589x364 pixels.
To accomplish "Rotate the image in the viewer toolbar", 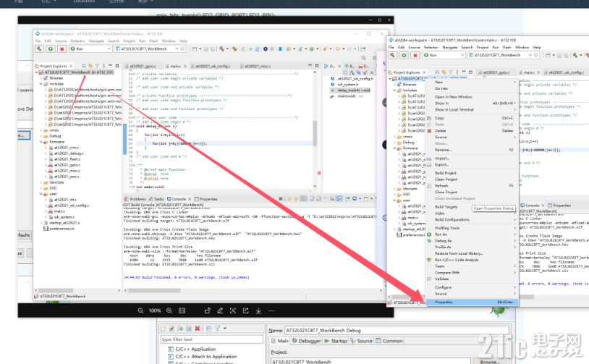I will (208, 310).
